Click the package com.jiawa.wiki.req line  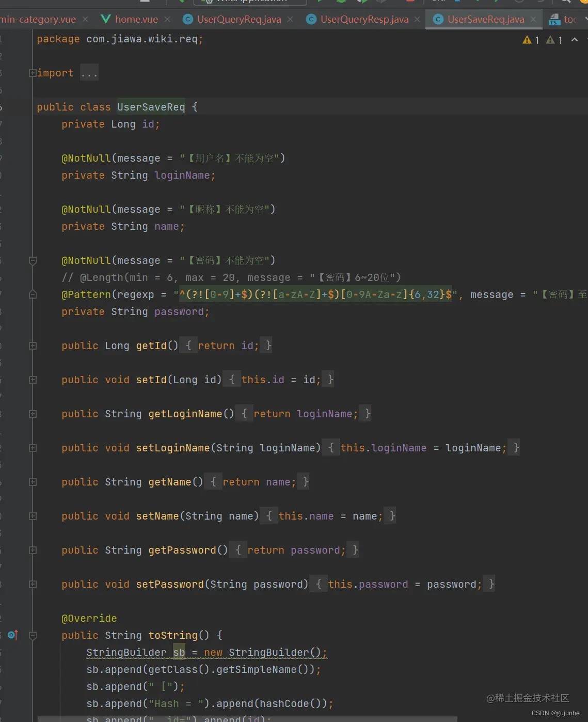coord(120,39)
